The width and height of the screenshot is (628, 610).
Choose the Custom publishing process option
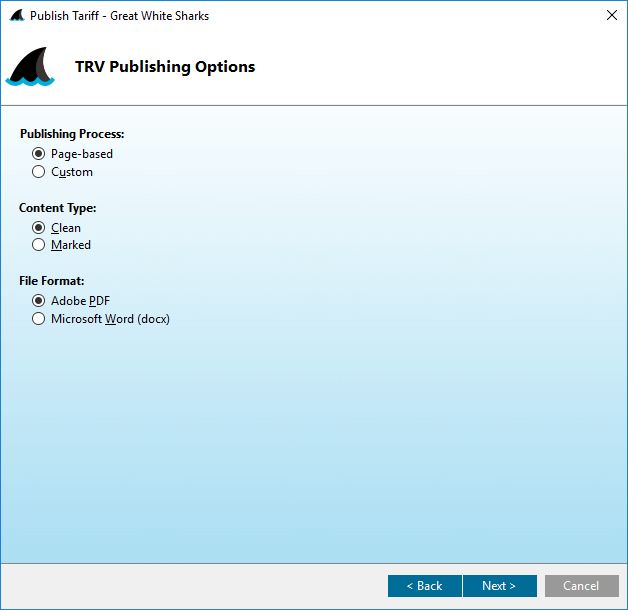coord(39,172)
